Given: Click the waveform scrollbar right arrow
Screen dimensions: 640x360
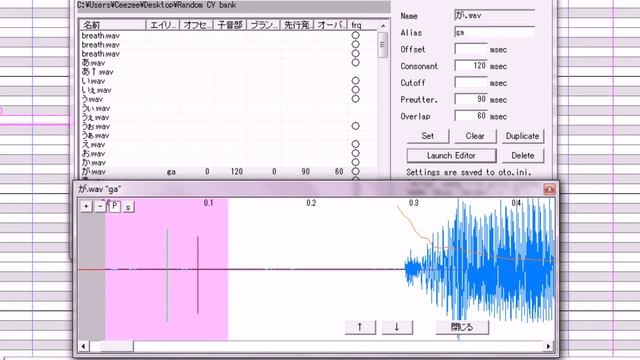Looking at the screenshot, I should pyautogui.click(x=549, y=347).
